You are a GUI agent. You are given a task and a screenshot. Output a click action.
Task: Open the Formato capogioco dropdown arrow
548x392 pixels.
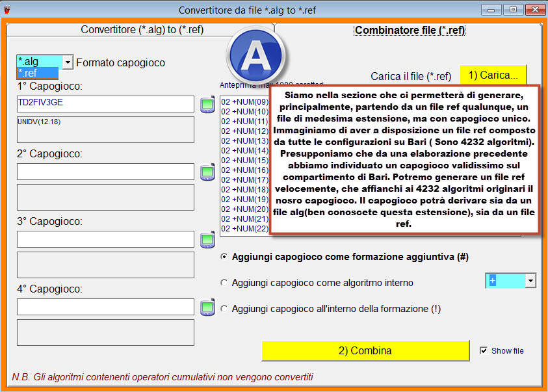[68, 62]
